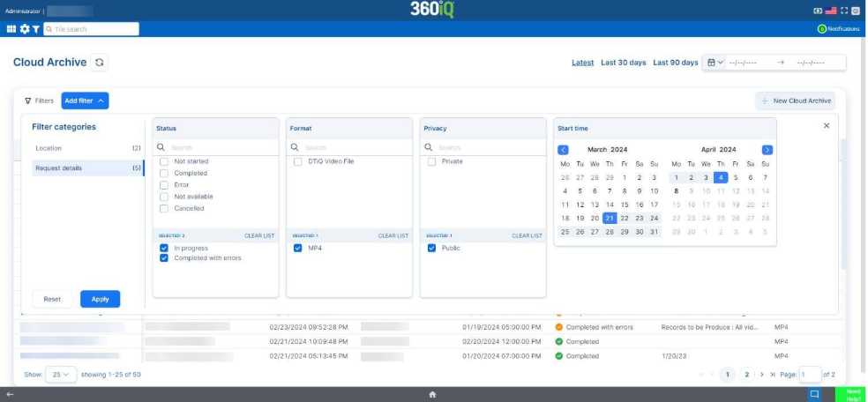Select the Location filter category
This screenshot has width=868, height=402.
49,148
